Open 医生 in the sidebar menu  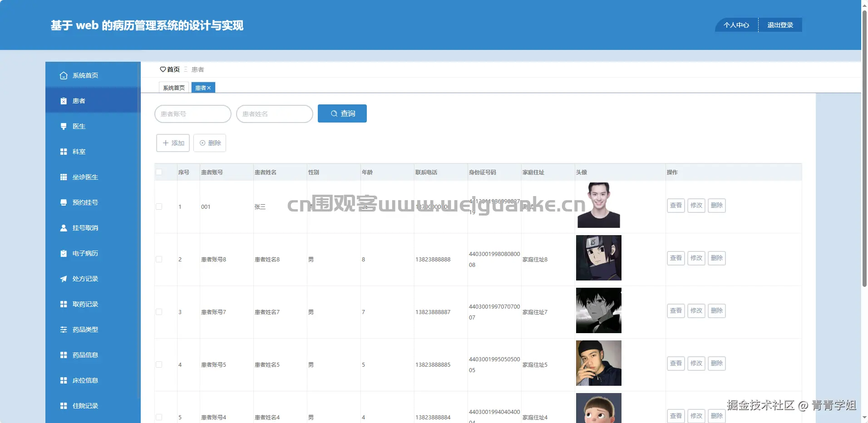click(93, 126)
